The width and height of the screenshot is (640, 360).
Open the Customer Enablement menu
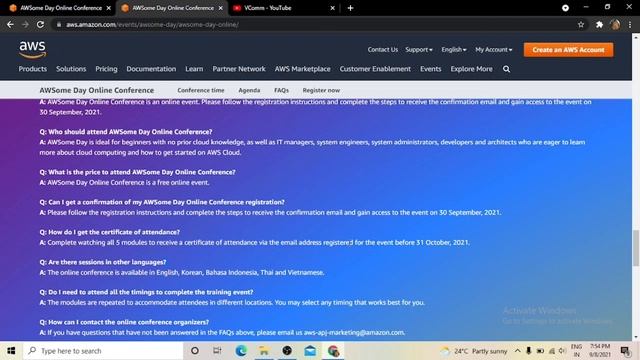(x=375, y=69)
